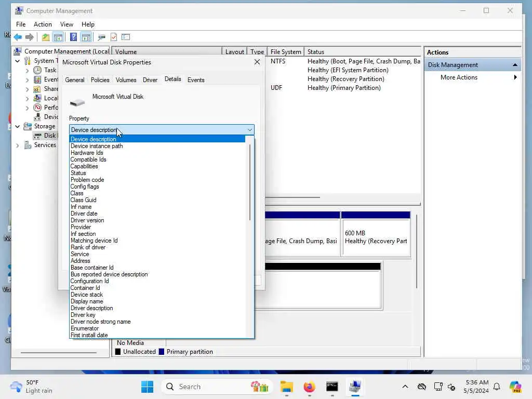Toggle the Show/Hide Console Tree icon
The width and height of the screenshot is (532, 399).
click(x=58, y=37)
